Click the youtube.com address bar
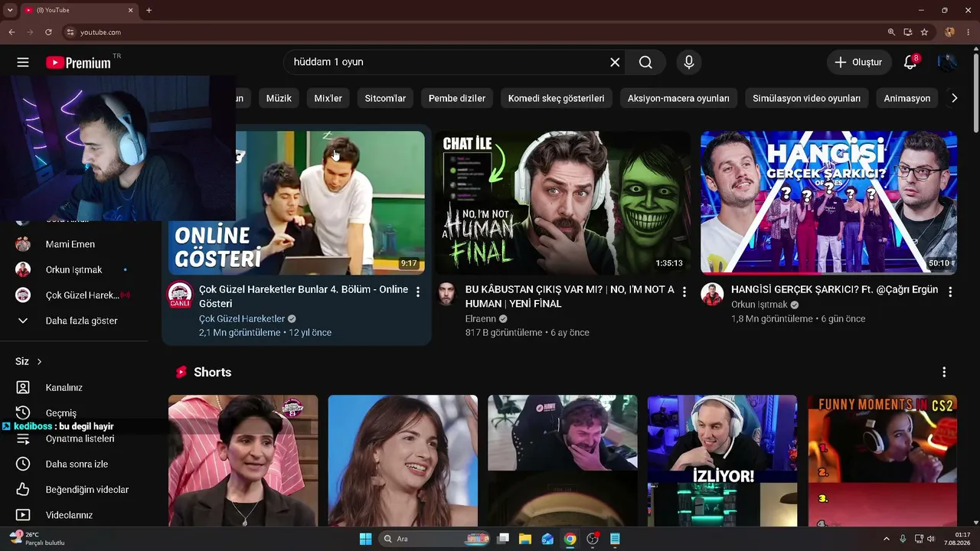 [475, 32]
